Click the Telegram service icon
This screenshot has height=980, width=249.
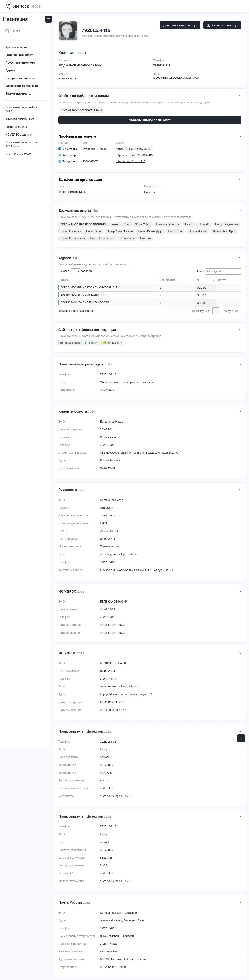(60, 161)
